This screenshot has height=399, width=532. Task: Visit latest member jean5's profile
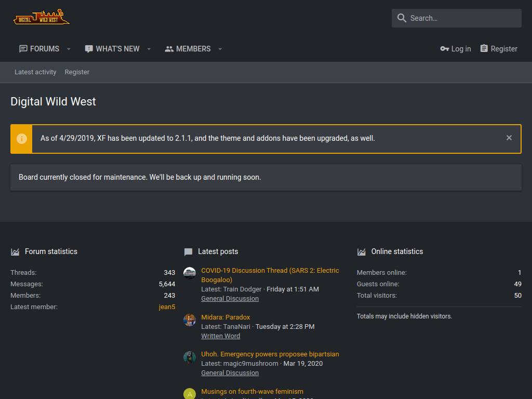tap(167, 307)
